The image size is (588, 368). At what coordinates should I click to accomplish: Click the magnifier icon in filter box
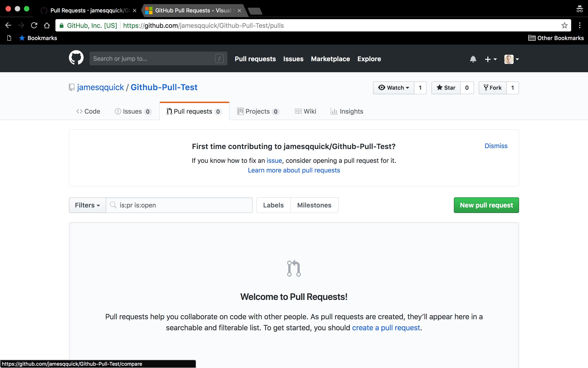[113, 205]
